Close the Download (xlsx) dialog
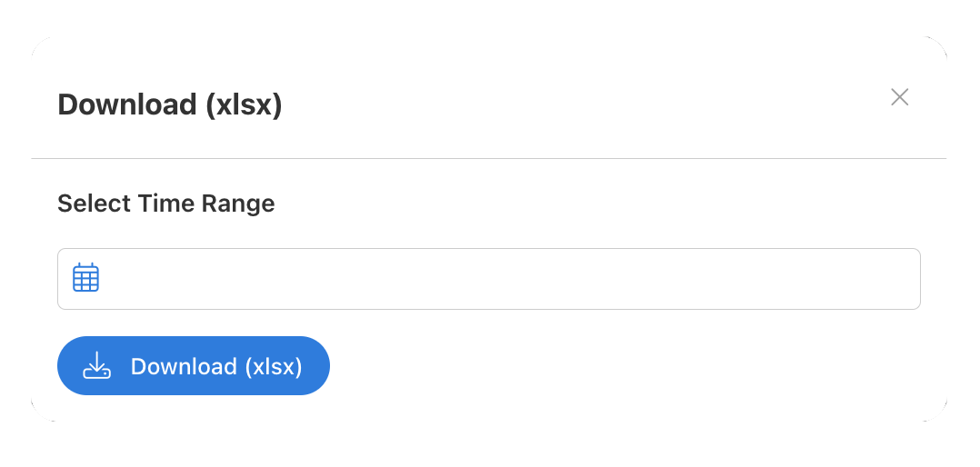Image resolution: width=980 pixels, height=467 pixels. coord(899,97)
